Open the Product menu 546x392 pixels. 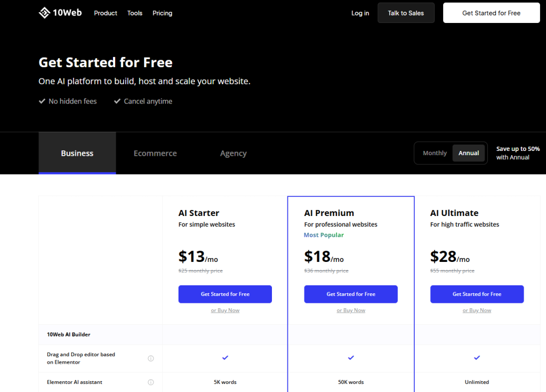click(x=106, y=13)
